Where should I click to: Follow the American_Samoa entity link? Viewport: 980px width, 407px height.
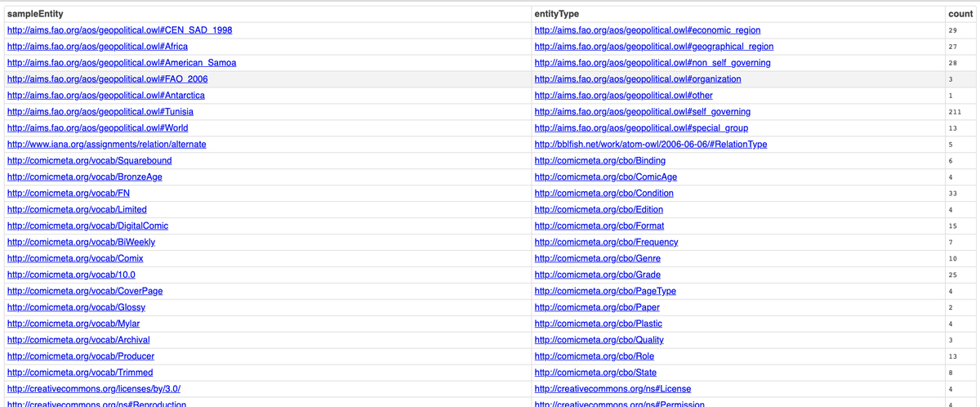[x=122, y=63]
